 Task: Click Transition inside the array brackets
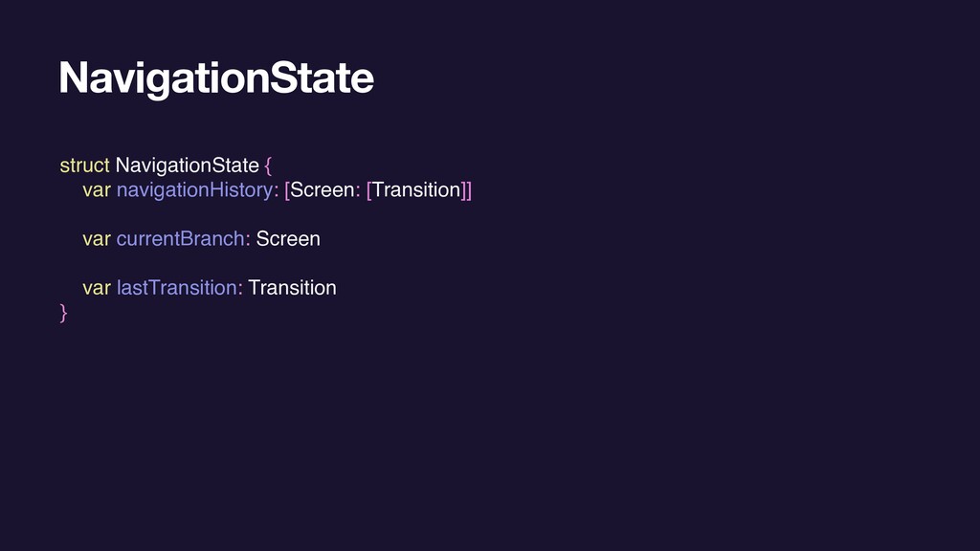pyautogui.click(x=416, y=190)
